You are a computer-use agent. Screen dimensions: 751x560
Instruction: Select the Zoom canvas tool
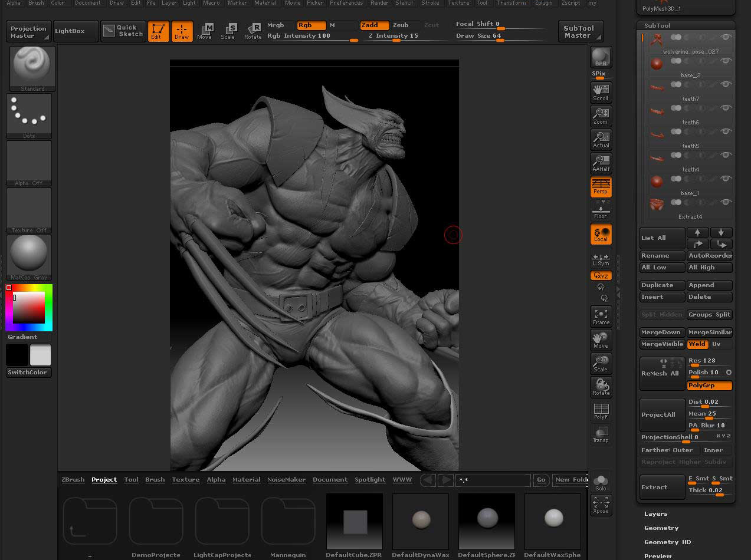(601, 116)
